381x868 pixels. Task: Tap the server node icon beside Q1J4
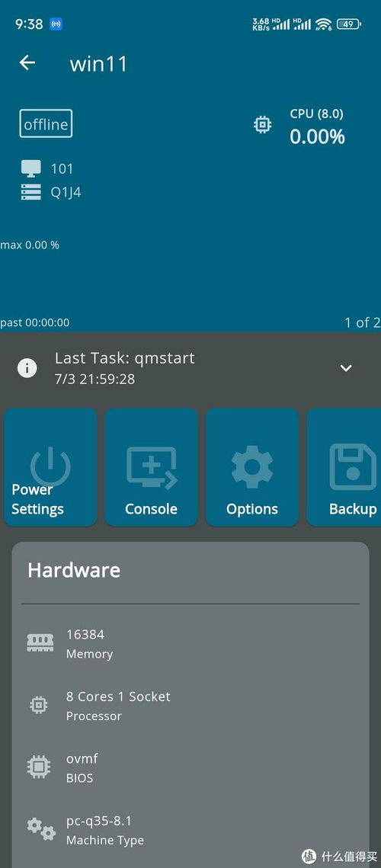(x=31, y=192)
